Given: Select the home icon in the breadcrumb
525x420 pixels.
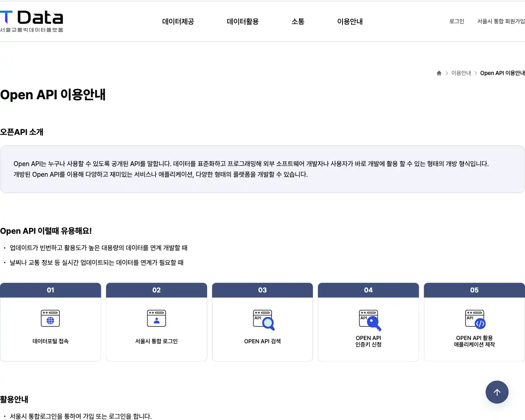Looking at the screenshot, I should click(x=438, y=73).
